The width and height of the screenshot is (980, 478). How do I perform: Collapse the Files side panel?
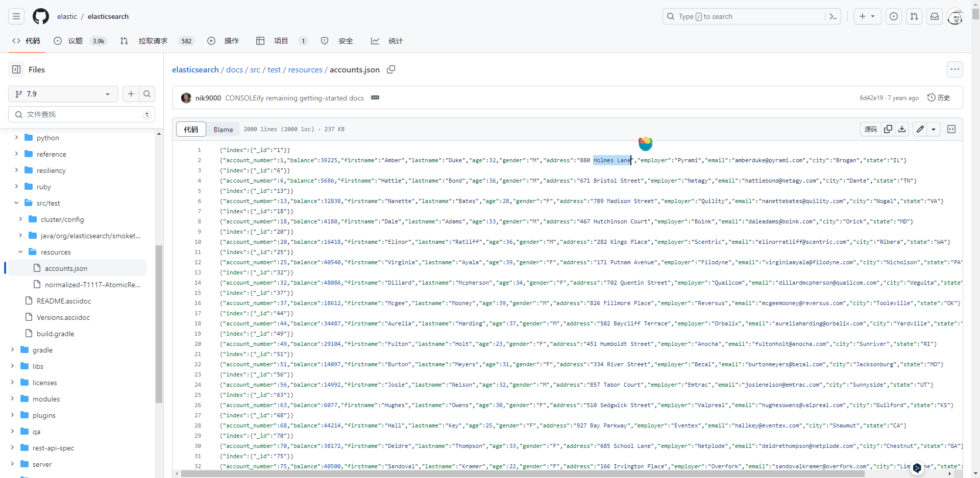[x=16, y=69]
